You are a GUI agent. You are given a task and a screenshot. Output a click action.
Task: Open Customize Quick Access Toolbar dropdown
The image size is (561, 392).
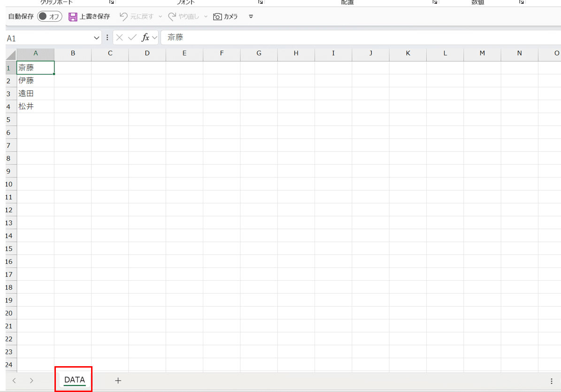pyautogui.click(x=251, y=16)
